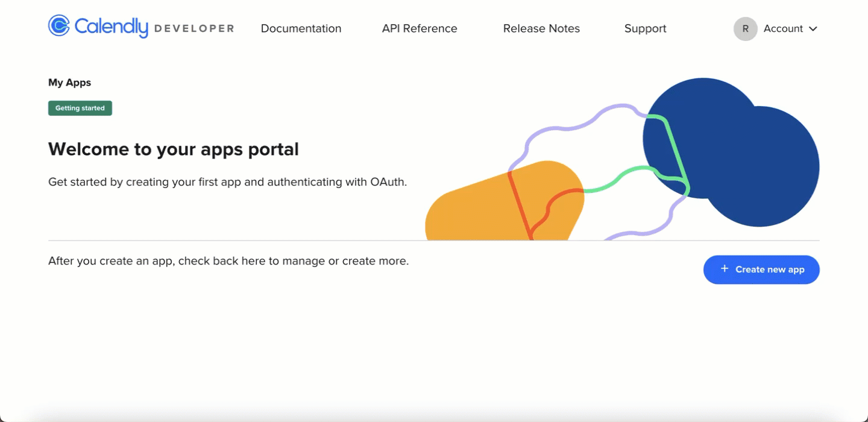Click the R account avatar
The height and width of the screenshot is (422, 868).
point(745,29)
